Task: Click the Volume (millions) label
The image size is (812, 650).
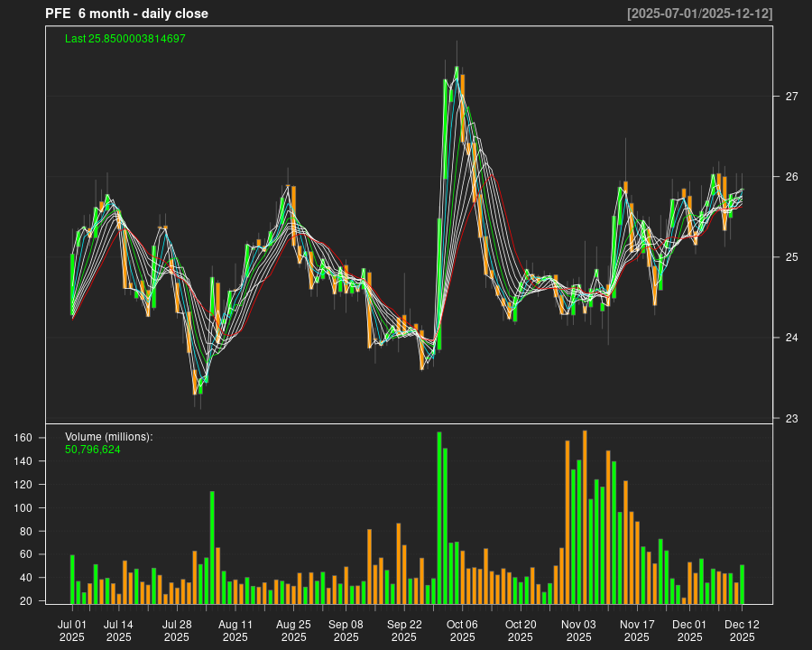Action: click(109, 437)
